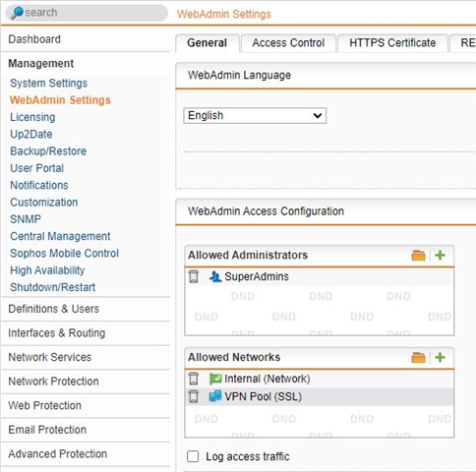The image size is (476, 472).
Task: Expand Interfaces & Routing section
Action: pos(57,333)
